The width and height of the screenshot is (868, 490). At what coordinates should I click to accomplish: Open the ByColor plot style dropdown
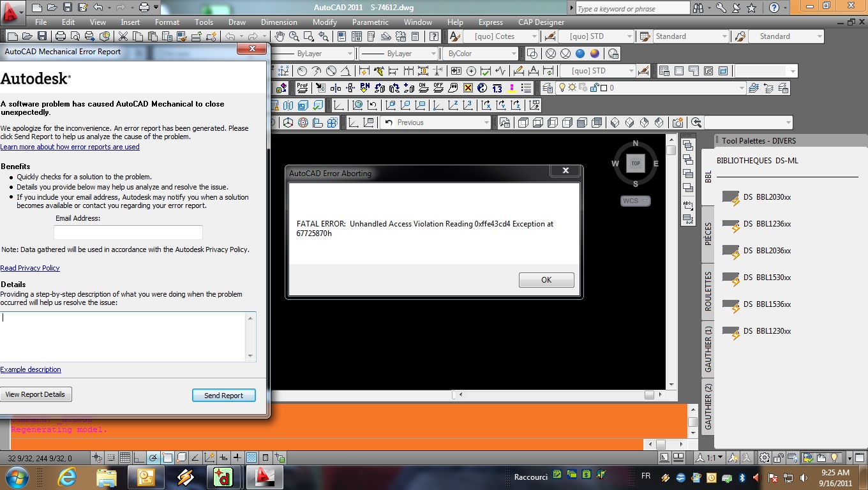tap(481, 54)
